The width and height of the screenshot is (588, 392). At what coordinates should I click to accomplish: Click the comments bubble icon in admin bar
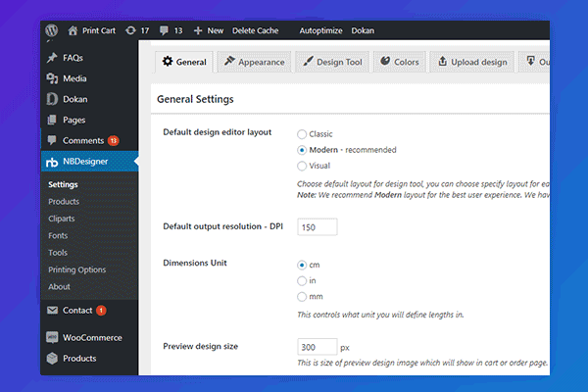point(164,30)
